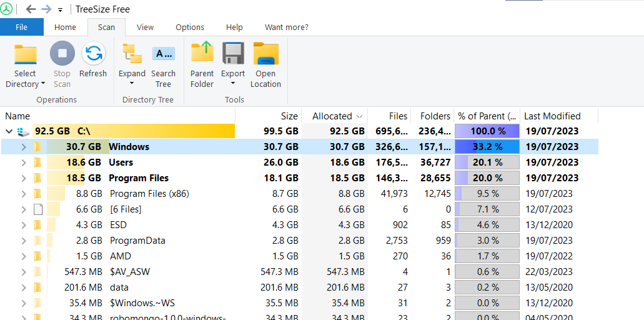Click the [6 Files] document icon
The height and width of the screenshot is (320, 644).
coord(37,209)
